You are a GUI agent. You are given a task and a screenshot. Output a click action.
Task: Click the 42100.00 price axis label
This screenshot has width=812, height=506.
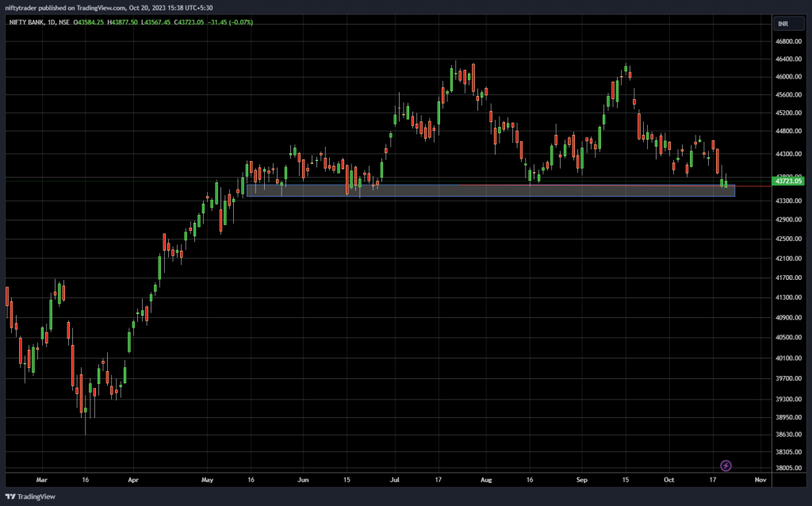(x=788, y=259)
